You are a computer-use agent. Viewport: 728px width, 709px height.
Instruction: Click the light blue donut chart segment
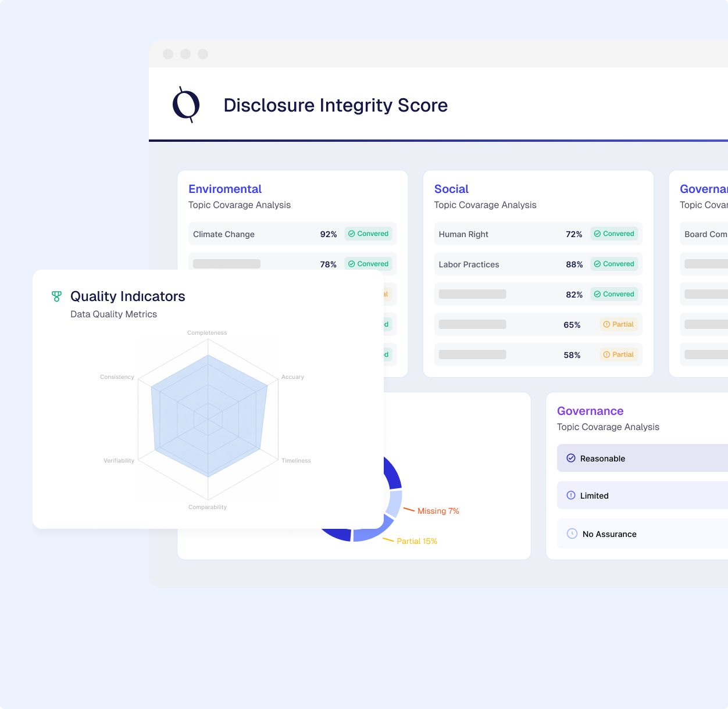[x=395, y=503]
